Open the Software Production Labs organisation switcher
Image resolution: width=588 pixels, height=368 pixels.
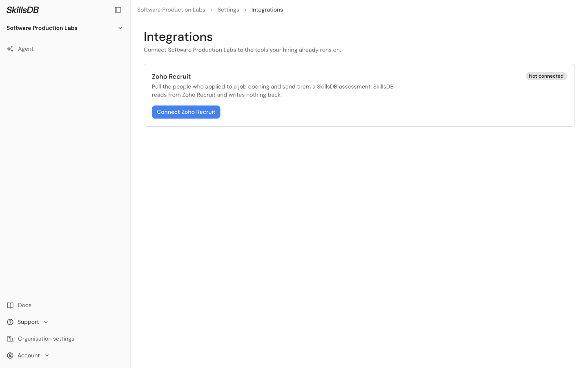pyautogui.click(x=65, y=28)
